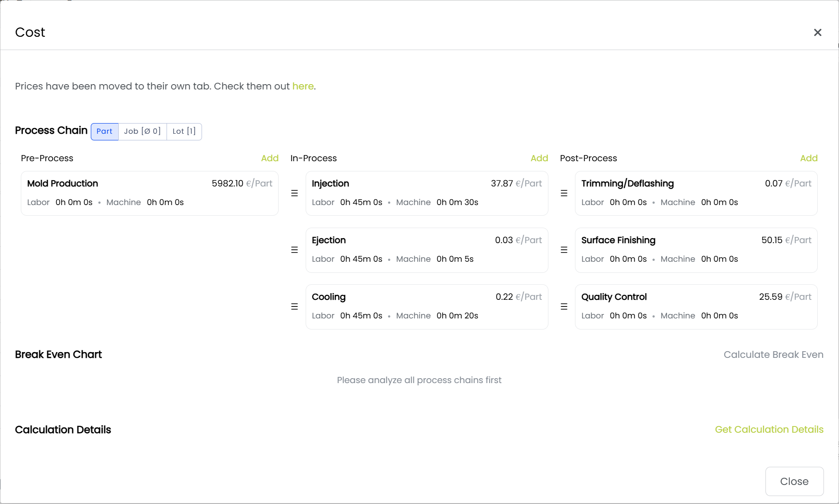This screenshot has width=839, height=504.
Task: Click Calculate Break Even
Action: coord(773,355)
